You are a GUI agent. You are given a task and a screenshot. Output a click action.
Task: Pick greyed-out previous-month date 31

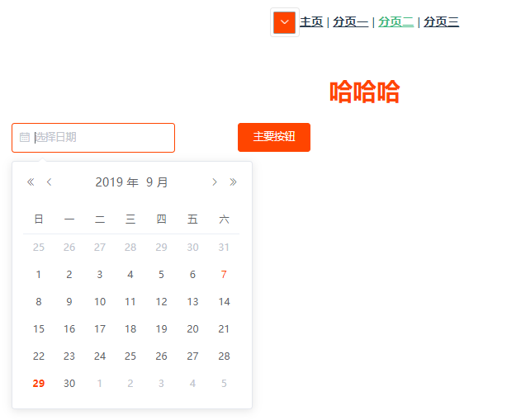coord(224,248)
